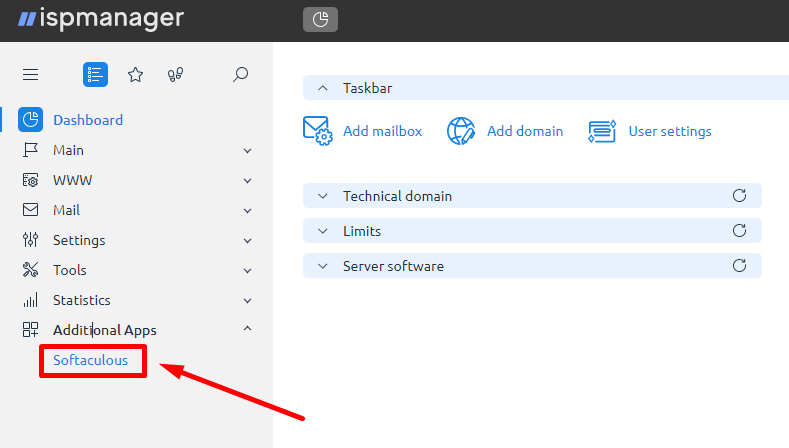
Task: Refresh the Server software panel
Action: [x=739, y=265]
